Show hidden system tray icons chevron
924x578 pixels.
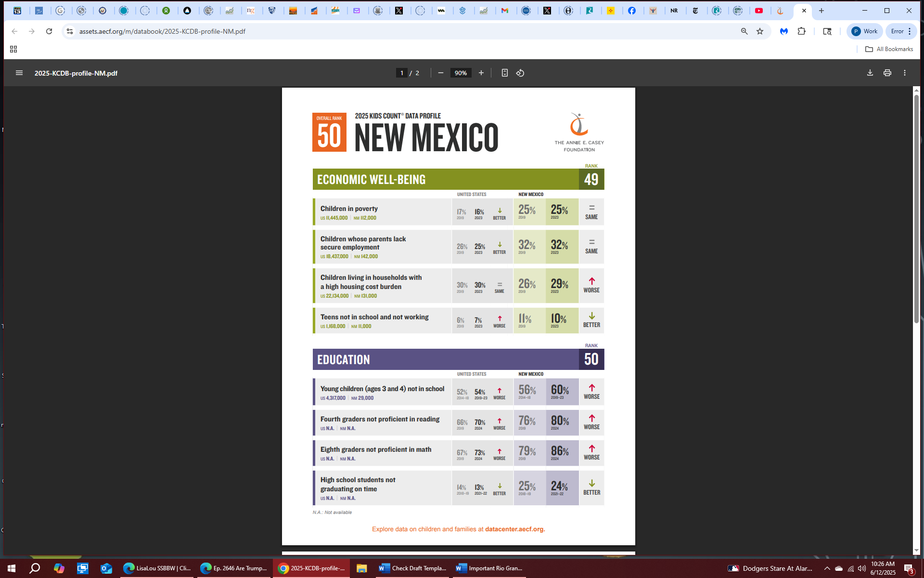click(x=827, y=568)
